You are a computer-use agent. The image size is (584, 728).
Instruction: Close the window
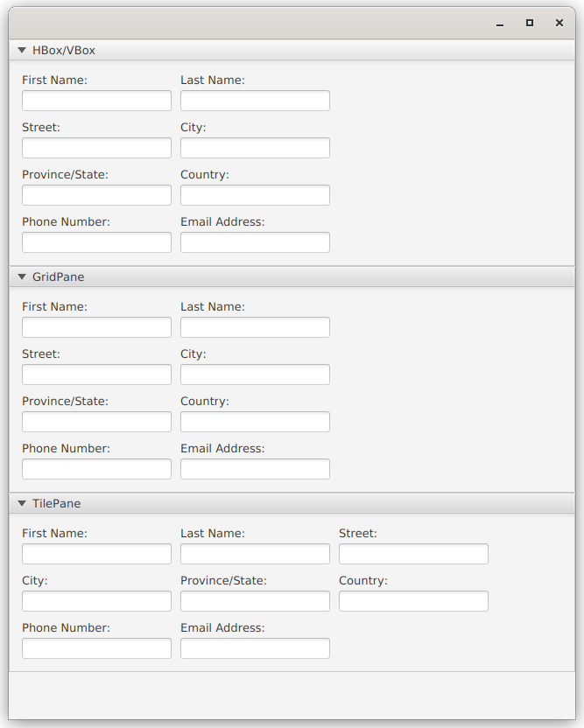(x=559, y=23)
